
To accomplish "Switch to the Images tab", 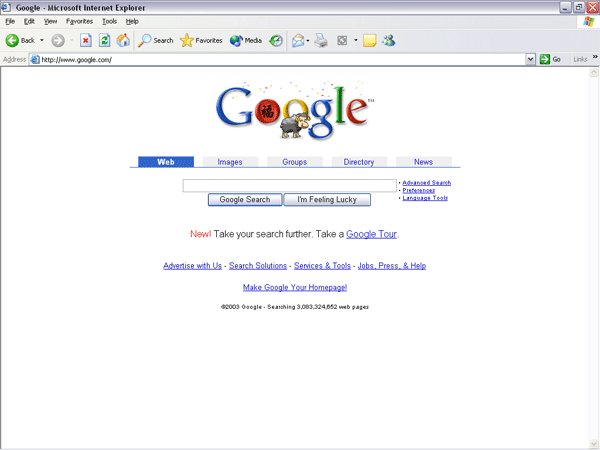I will click(230, 162).
